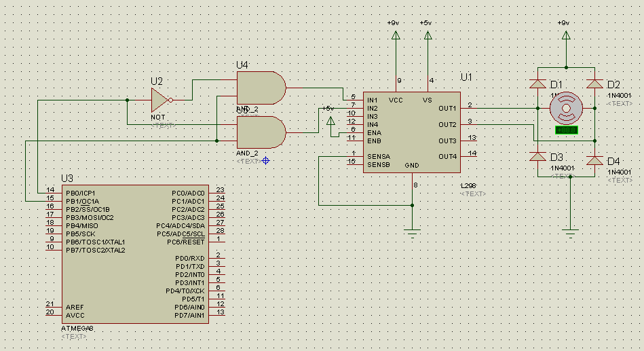Click the green motor speed readout
Viewport: 644px width, 351px height.
tap(567, 130)
